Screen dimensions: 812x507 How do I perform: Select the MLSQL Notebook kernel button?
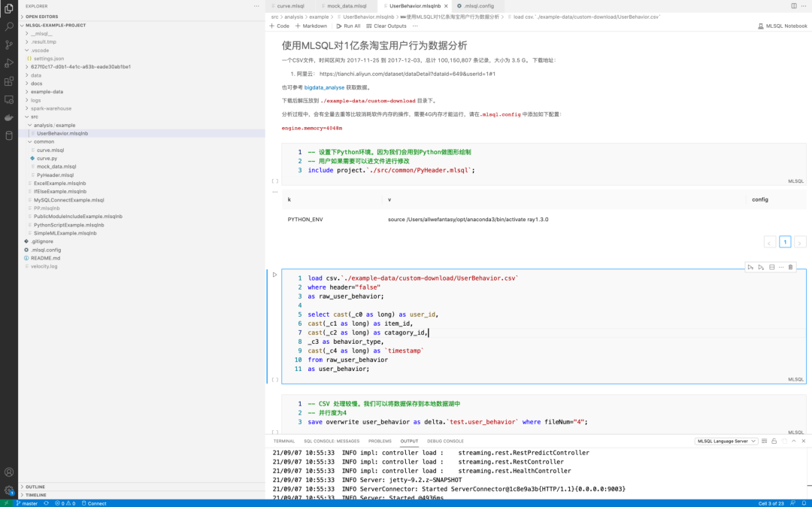(x=782, y=26)
